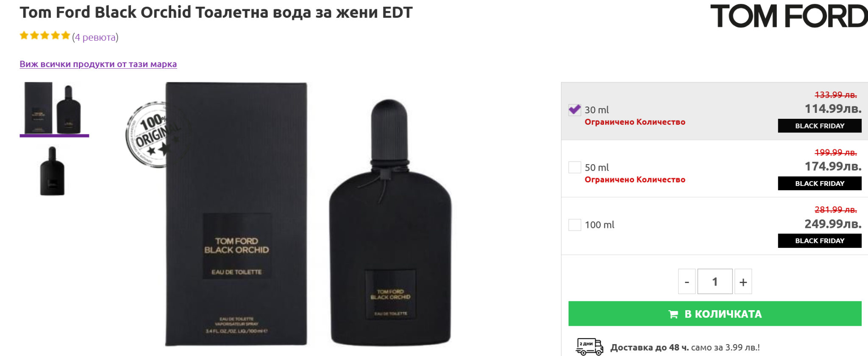This screenshot has width=868, height=356.
Task: Click the quantity input field
Action: tap(715, 282)
